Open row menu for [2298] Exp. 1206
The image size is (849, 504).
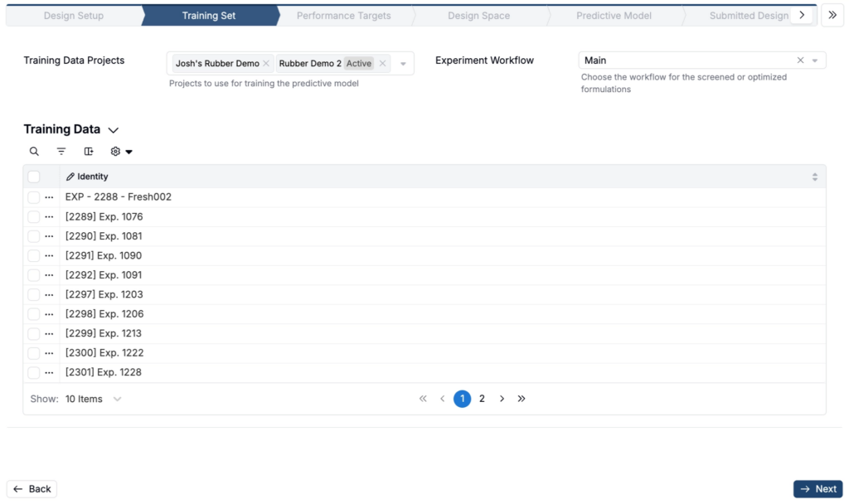(49, 314)
